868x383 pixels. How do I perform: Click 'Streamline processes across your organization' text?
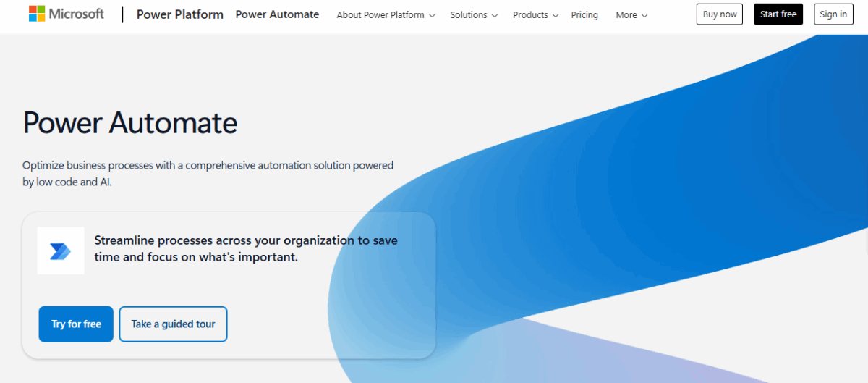[x=246, y=248]
